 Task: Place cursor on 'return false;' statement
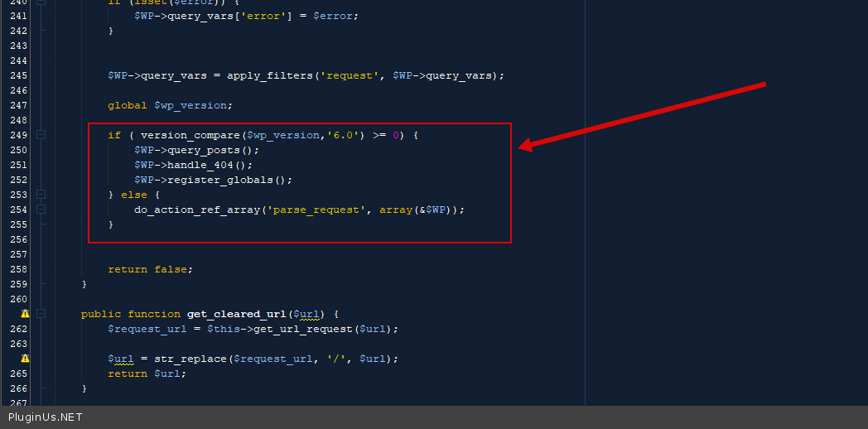[149, 269]
